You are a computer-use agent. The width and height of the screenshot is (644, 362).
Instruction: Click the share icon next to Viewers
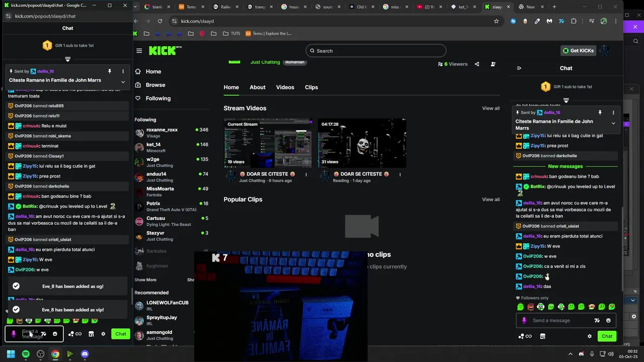click(477, 64)
